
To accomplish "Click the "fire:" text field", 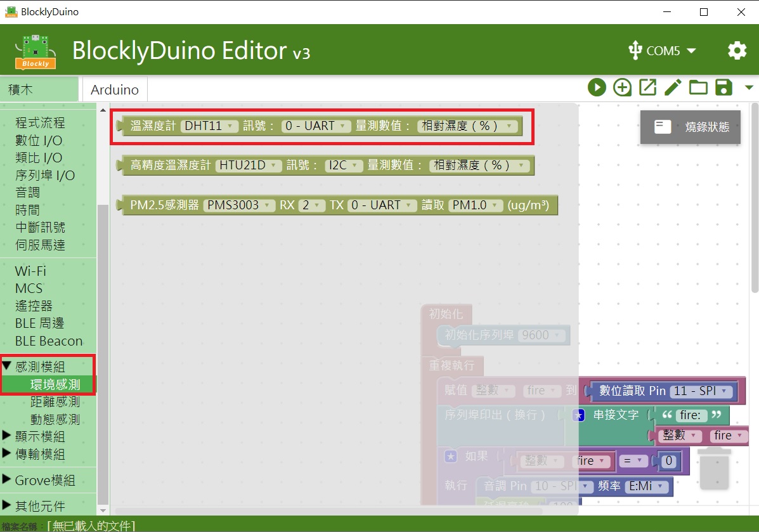I will click(x=691, y=415).
